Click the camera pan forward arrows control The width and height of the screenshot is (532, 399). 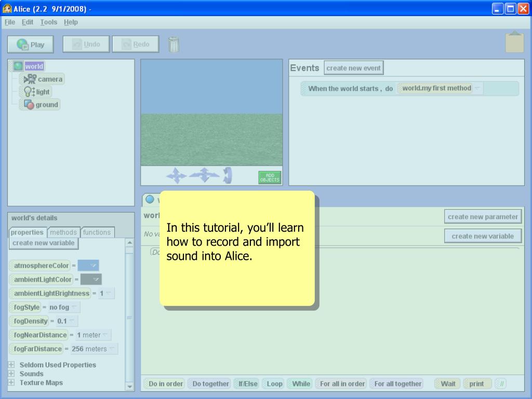coord(204,175)
